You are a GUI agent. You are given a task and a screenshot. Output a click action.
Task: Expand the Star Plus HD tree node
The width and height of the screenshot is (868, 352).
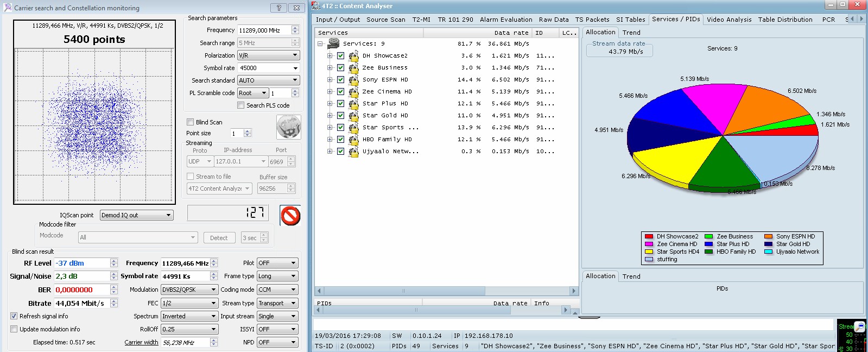[330, 103]
